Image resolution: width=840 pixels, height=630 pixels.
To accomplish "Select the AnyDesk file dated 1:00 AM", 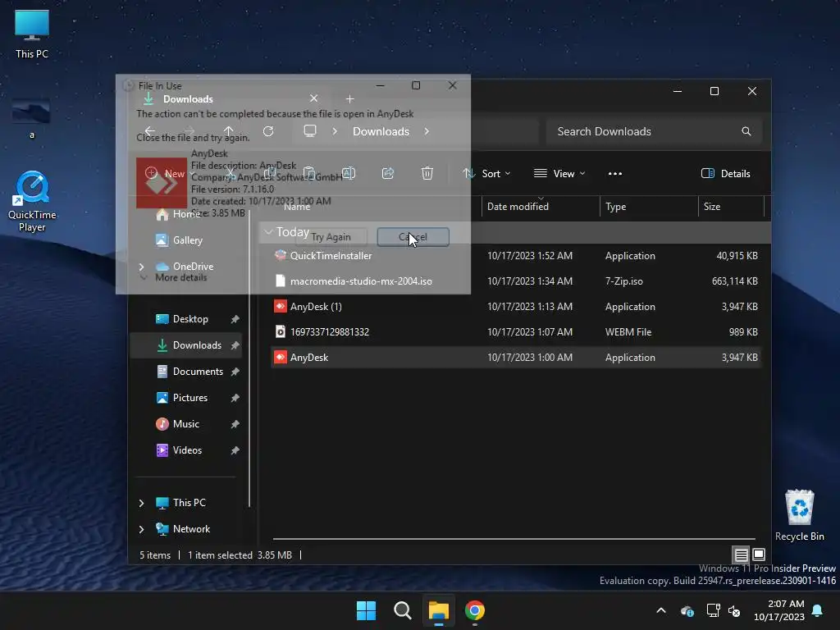I will 516,358.
